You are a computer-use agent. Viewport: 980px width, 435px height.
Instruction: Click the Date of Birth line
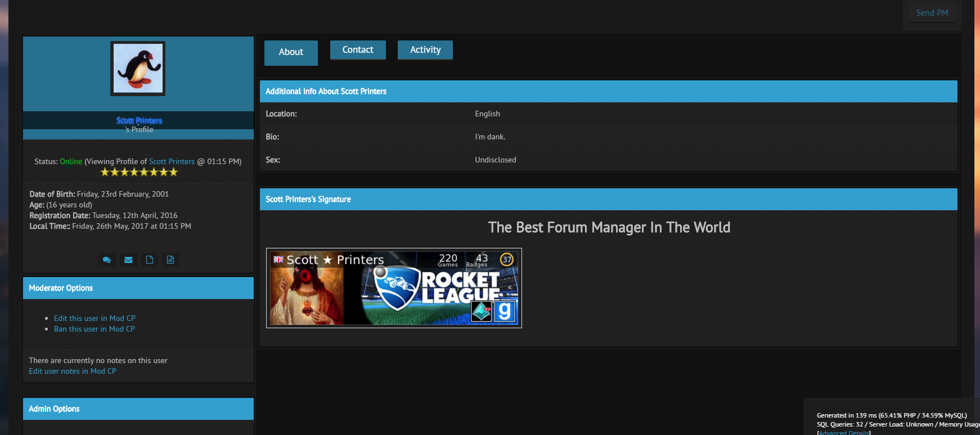point(99,194)
